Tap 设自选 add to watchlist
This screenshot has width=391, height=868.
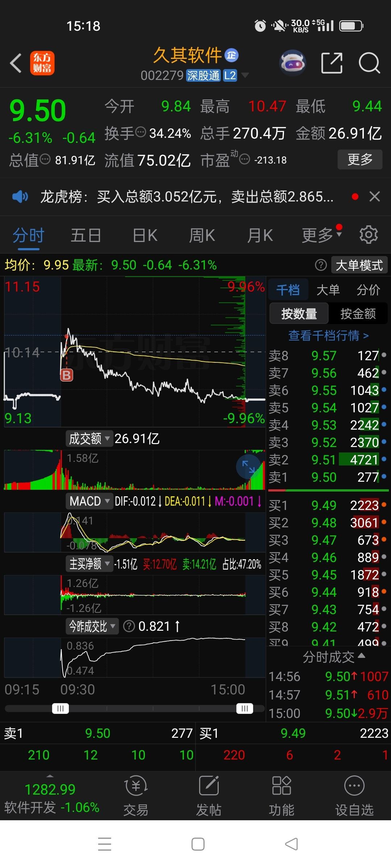(354, 796)
